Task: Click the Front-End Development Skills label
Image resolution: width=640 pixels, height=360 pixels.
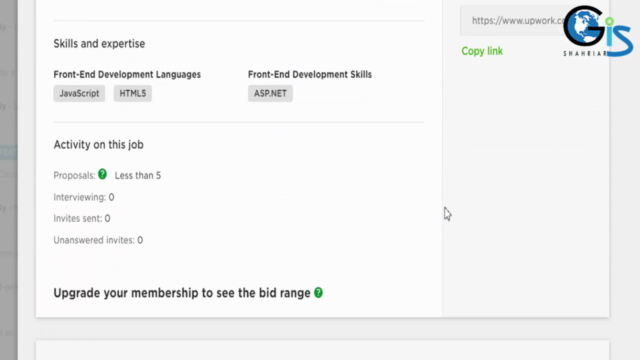Action: tap(310, 74)
